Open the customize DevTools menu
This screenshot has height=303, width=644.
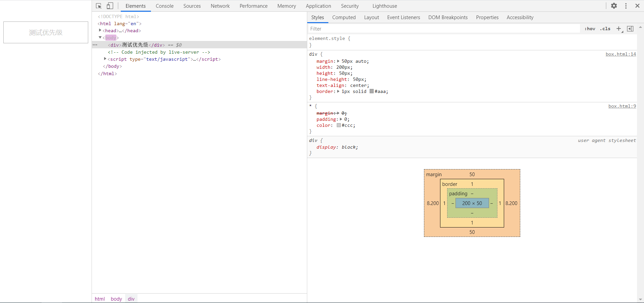point(626,6)
